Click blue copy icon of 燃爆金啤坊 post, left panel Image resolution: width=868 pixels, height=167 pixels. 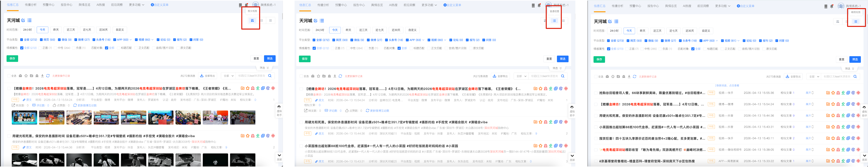[263, 88]
